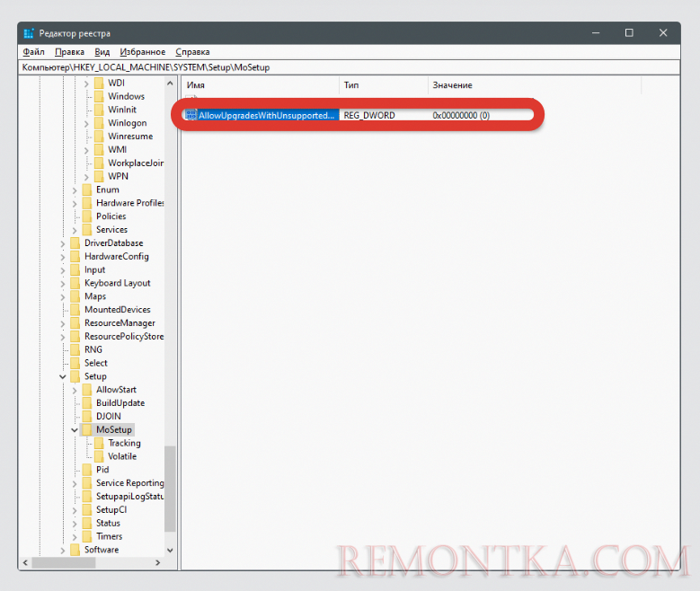Collapse the Setup key
700x591 pixels.
click(x=63, y=376)
